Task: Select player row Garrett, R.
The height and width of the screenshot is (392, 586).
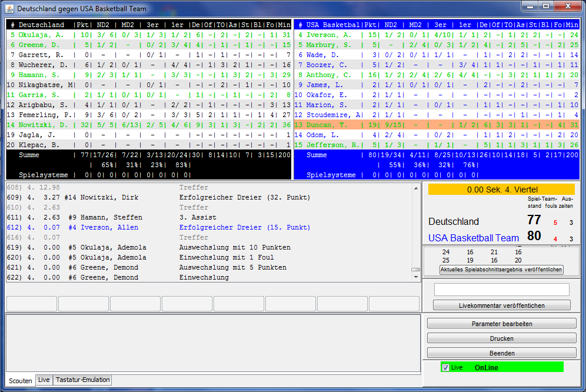Action: pos(149,55)
